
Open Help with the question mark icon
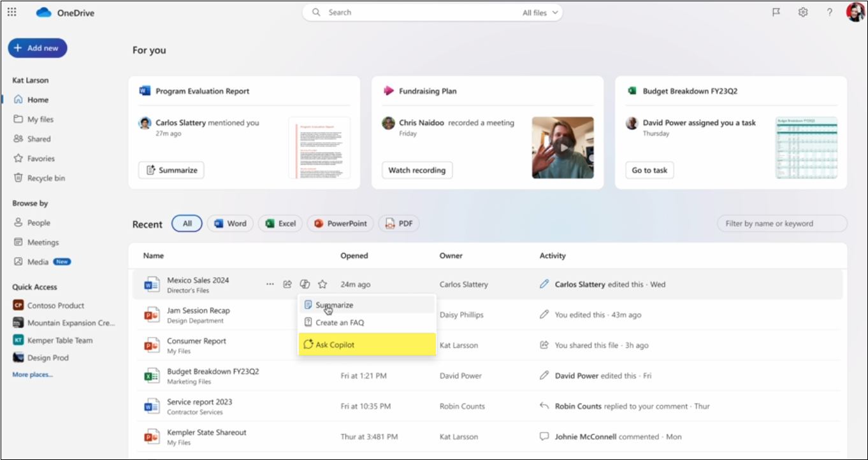point(828,11)
